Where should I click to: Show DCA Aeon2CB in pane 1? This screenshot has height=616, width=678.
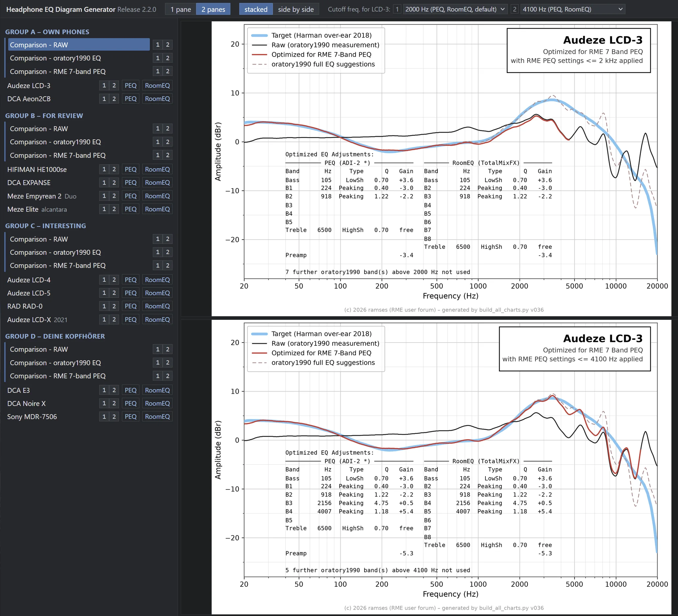(104, 99)
